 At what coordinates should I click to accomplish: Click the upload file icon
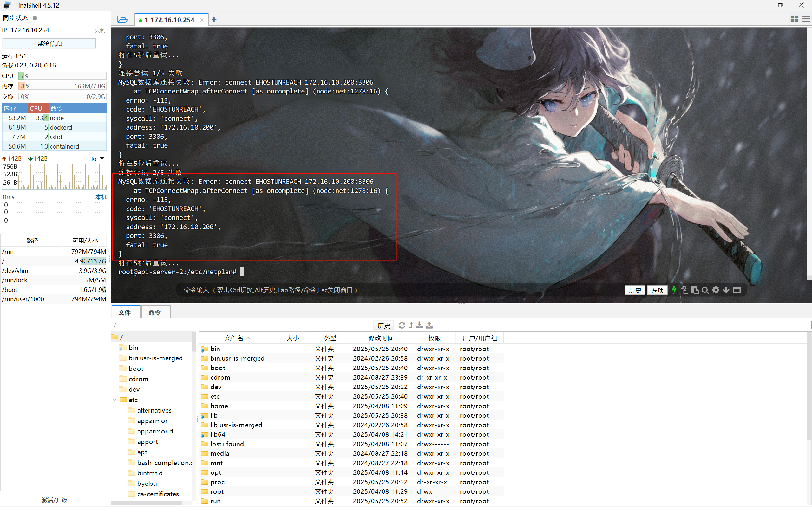tap(429, 325)
